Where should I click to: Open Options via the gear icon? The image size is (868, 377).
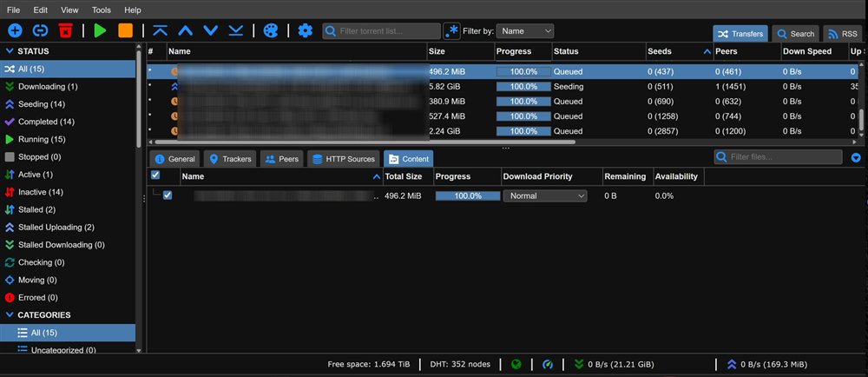[305, 30]
